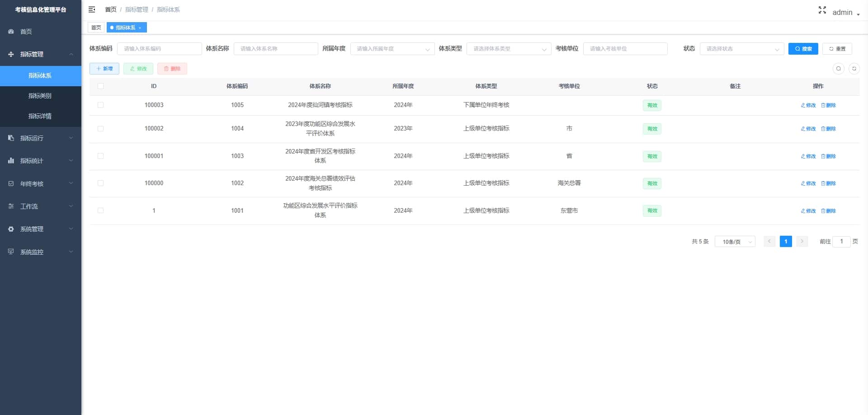Focus the 体系编码 input field
Screen dimensions: 868x415
click(x=160, y=49)
